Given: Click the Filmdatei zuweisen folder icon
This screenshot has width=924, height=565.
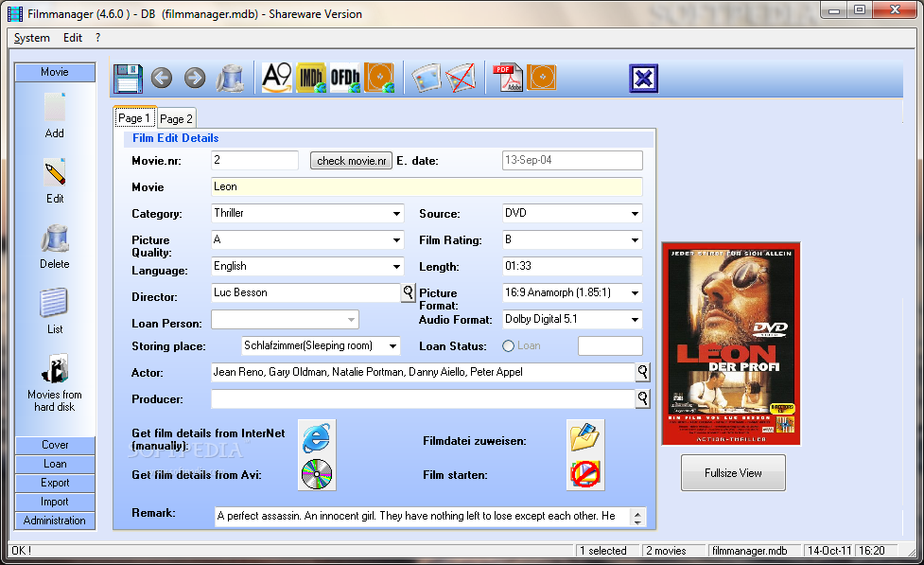Looking at the screenshot, I should point(585,437).
